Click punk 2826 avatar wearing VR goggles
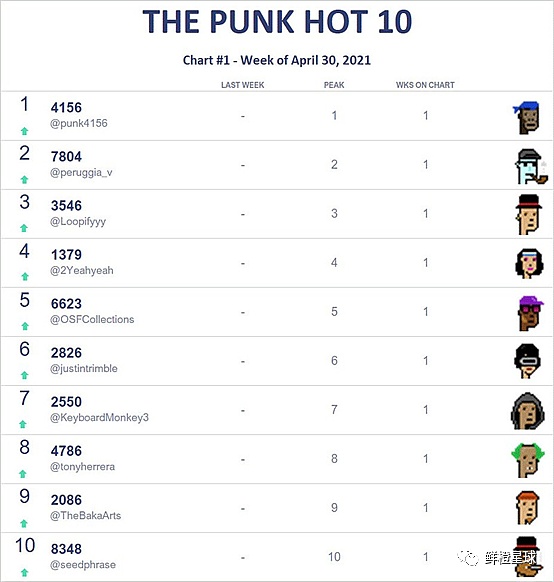 tap(527, 361)
